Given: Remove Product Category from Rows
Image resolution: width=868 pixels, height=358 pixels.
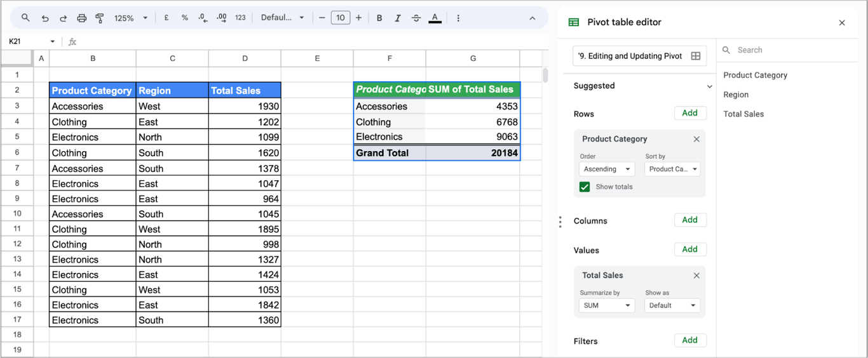Looking at the screenshot, I should [696, 139].
